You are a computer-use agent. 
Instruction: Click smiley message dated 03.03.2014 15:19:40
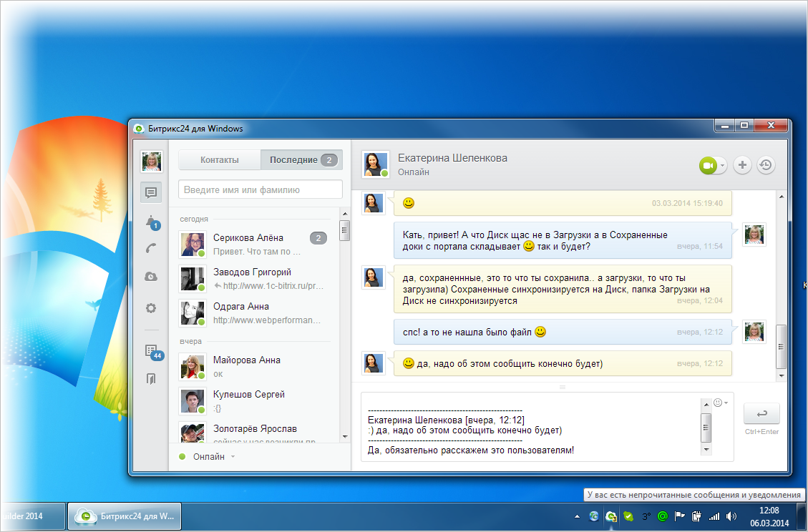563,203
